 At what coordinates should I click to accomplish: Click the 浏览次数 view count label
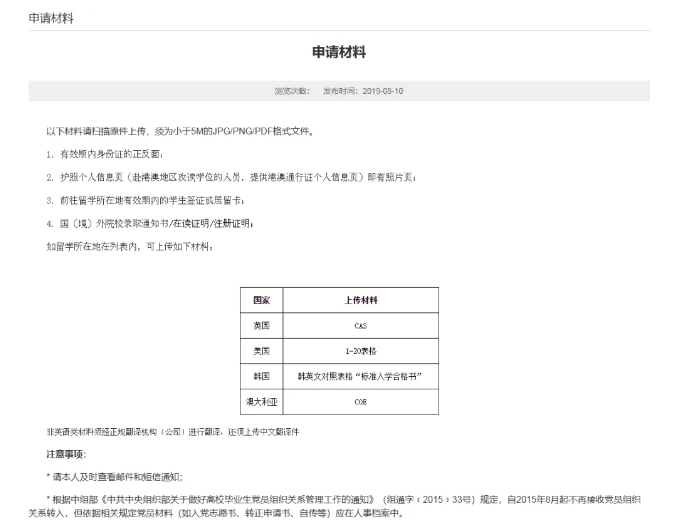(x=292, y=90)
